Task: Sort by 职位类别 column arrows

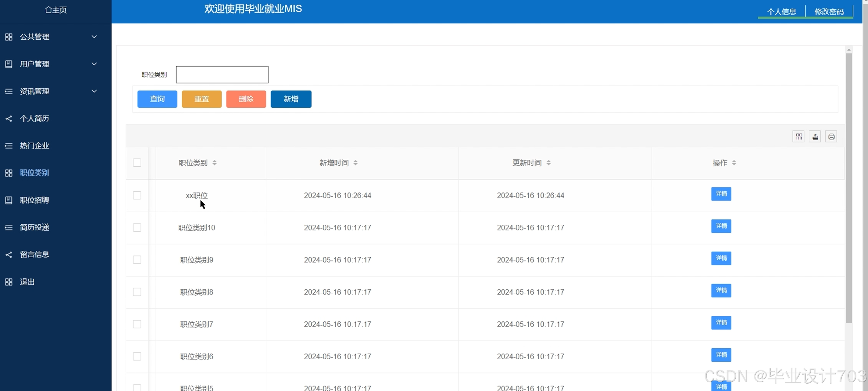Action: (214, 163)
